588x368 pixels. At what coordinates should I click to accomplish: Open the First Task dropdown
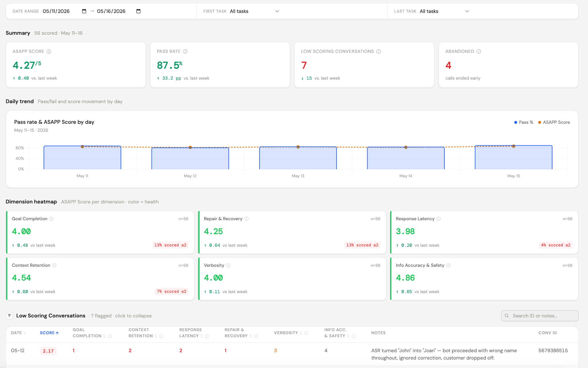(x=254, y=11)
